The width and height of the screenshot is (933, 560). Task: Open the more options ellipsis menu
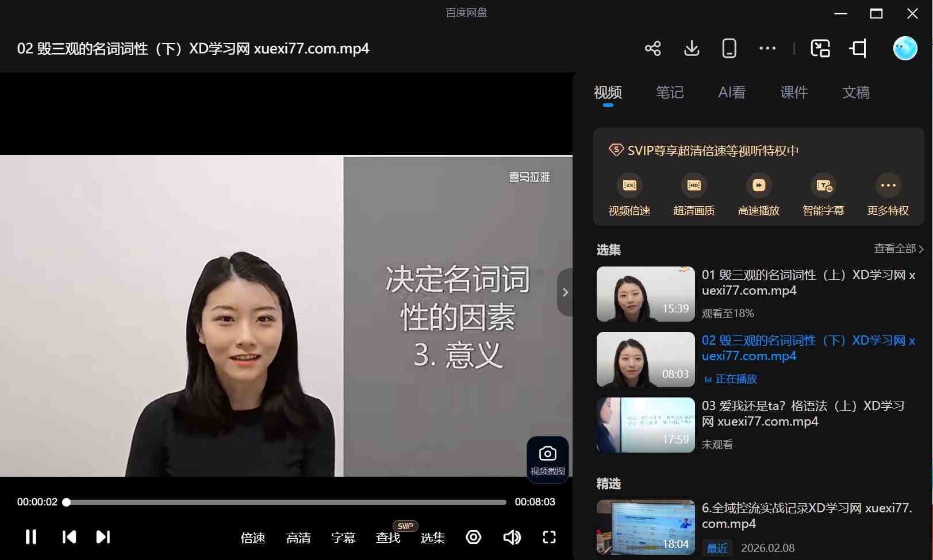pos(767,48)
